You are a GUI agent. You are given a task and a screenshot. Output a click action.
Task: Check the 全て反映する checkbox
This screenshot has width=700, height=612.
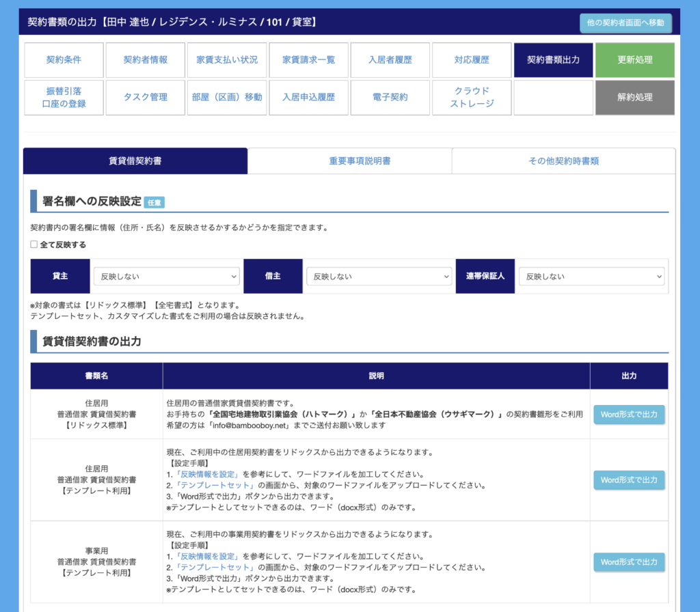pos(34,245)
